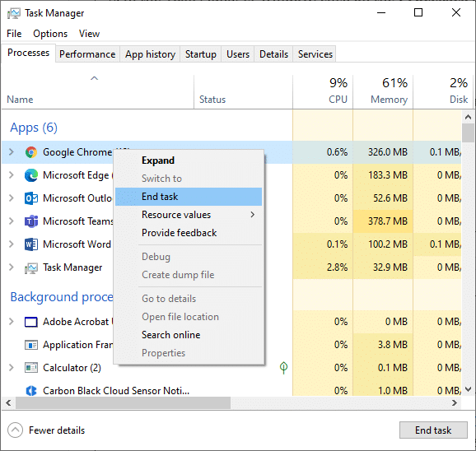Click the 326.0 MB memory cell
The width and height of the screenshot is (476, 451).
383,152
